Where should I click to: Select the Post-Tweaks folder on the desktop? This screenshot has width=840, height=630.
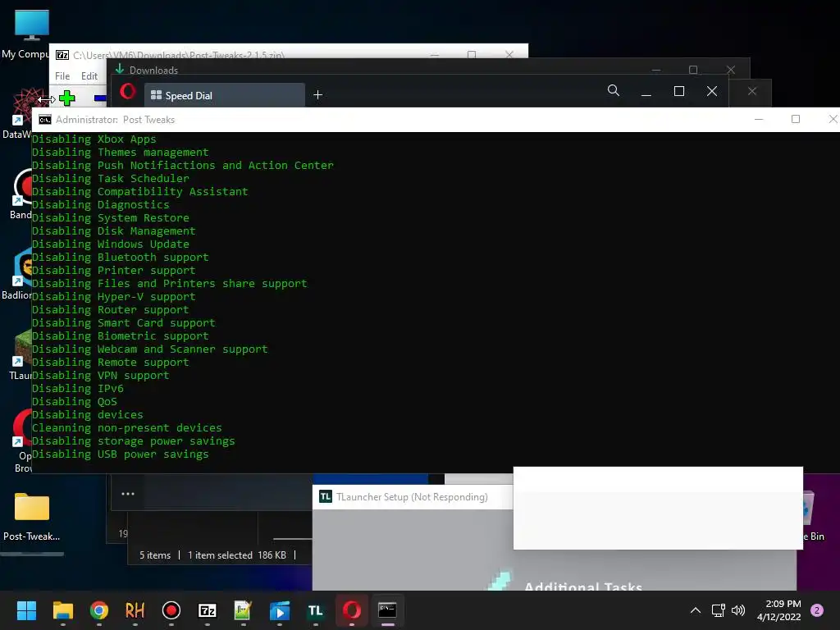(x=32, y=517)
